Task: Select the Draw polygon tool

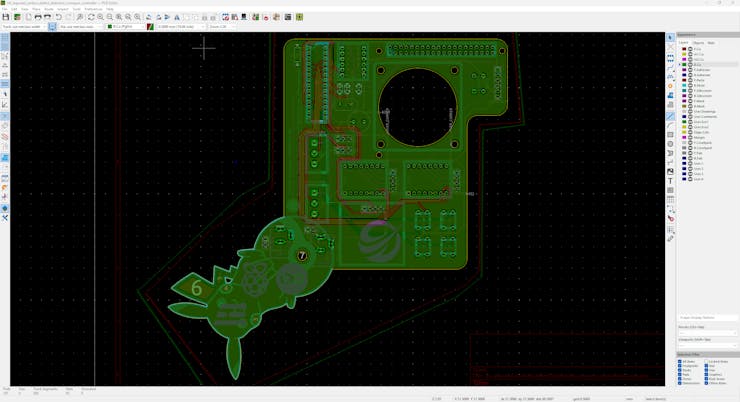Action: pyautogui.click(x=670, y=153)
